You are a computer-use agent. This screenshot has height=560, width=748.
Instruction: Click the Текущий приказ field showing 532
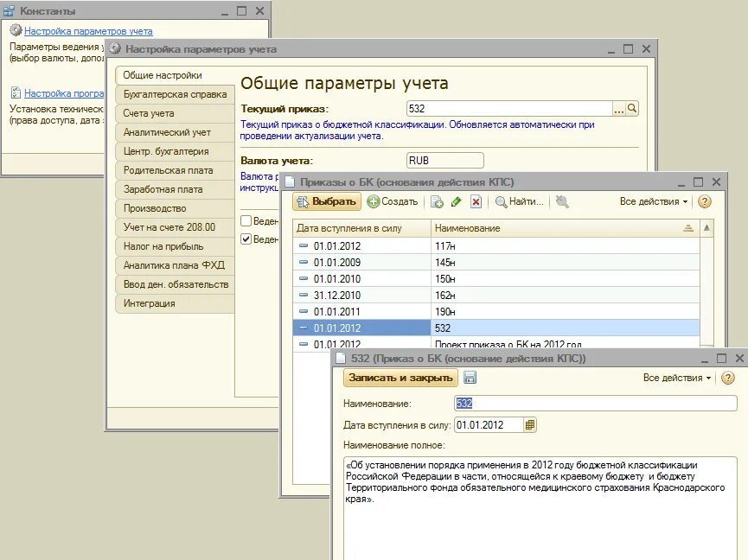pyautogui.click(x=509, y=109)
